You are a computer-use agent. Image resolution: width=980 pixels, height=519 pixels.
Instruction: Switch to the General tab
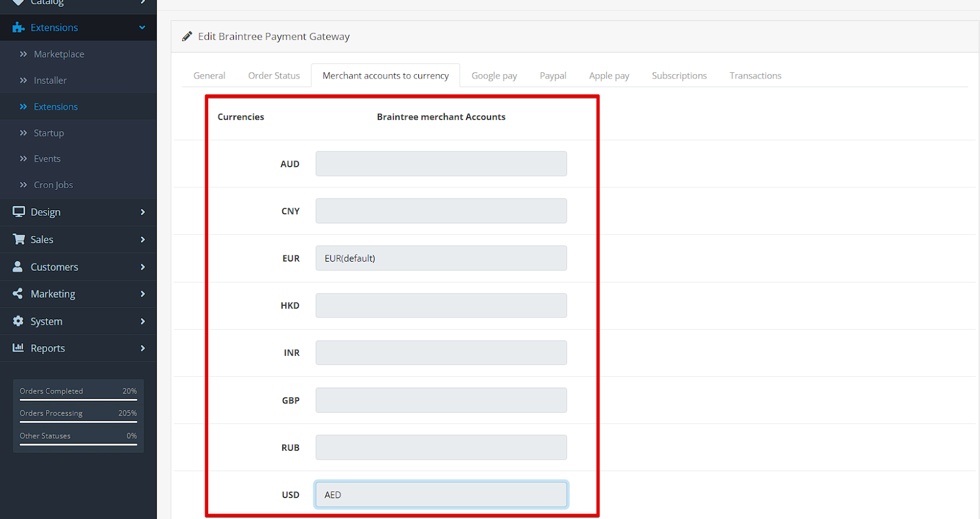tap(209, 75)
